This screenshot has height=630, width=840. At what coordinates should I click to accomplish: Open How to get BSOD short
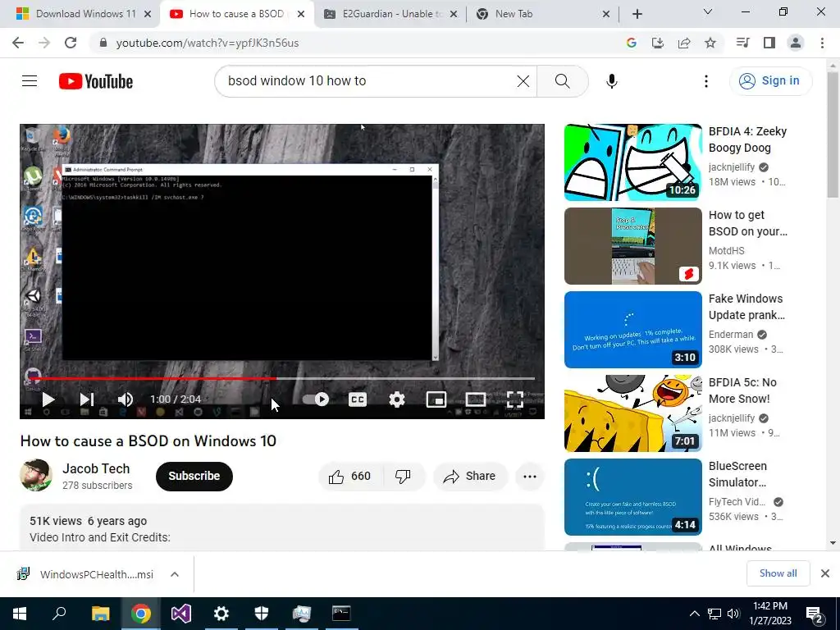632,246
